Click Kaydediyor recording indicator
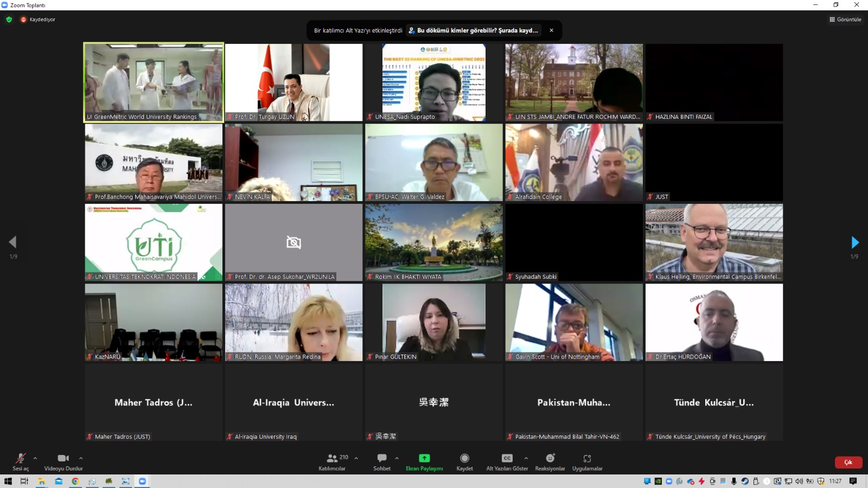868x488 pixels. 38,20
